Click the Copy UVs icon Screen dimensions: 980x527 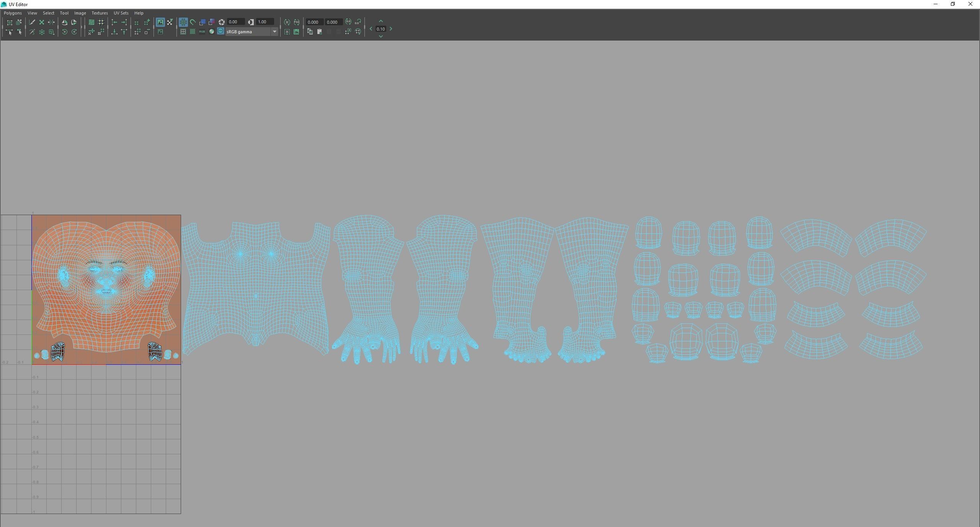[x=310, y=32]
